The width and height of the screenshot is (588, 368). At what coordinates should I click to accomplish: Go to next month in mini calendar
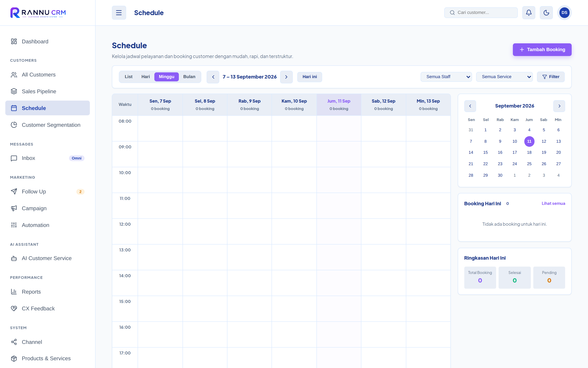[559, 106]
